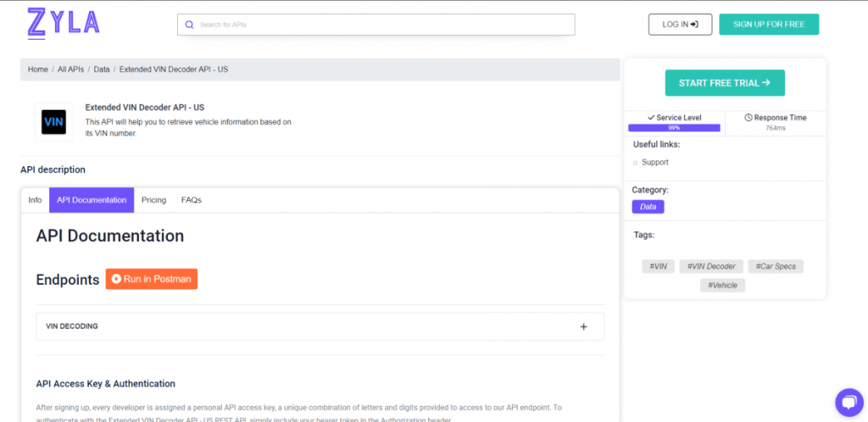The image size is (868, 422).
Task: Click the VIN API logo thumbnail
Action: [x=53, y=122]
